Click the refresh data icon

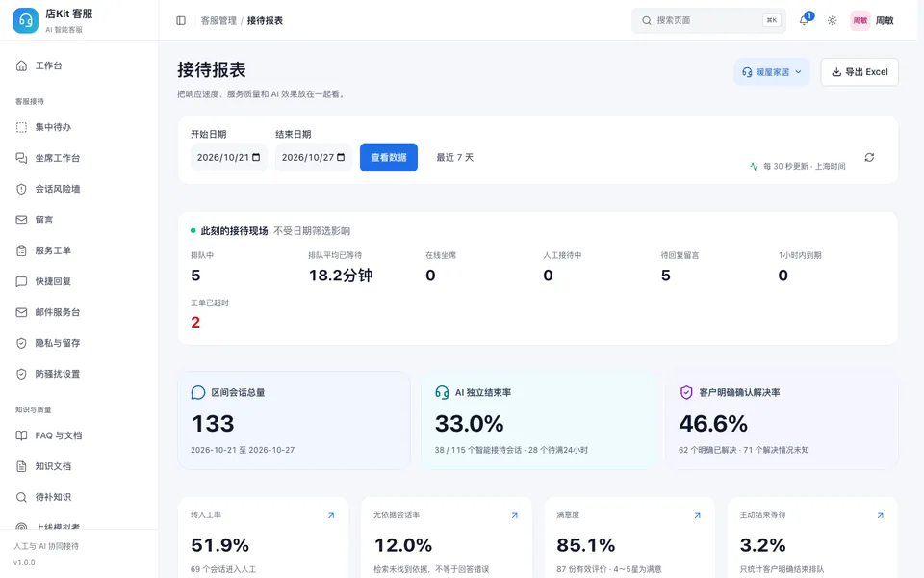pyautogui.click(x=869, y=157)
